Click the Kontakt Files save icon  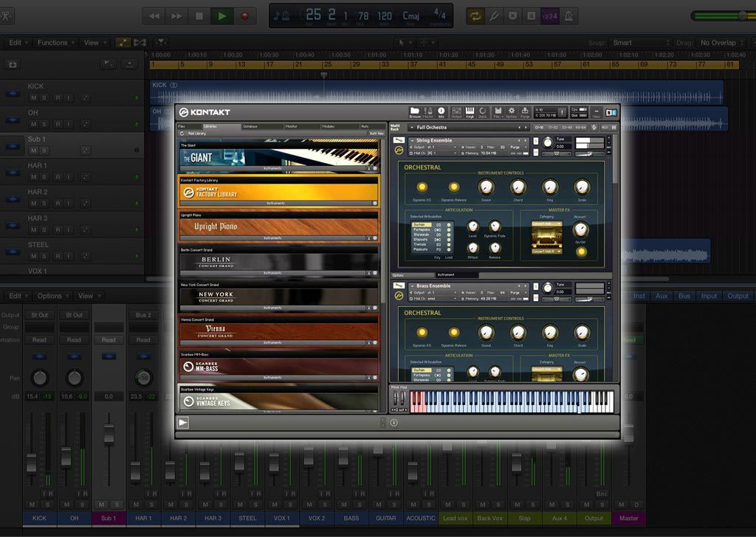click(498, 111)
